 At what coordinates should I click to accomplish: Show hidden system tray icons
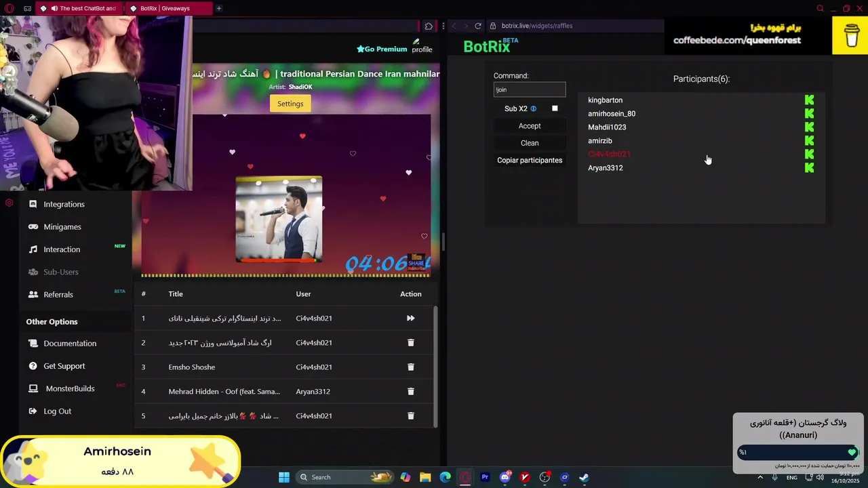pyautogui.click(x=759, y=477)
